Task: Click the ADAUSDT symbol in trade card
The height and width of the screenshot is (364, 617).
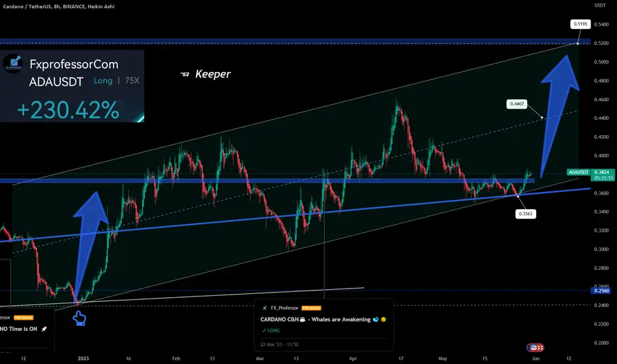Action: 56,82
